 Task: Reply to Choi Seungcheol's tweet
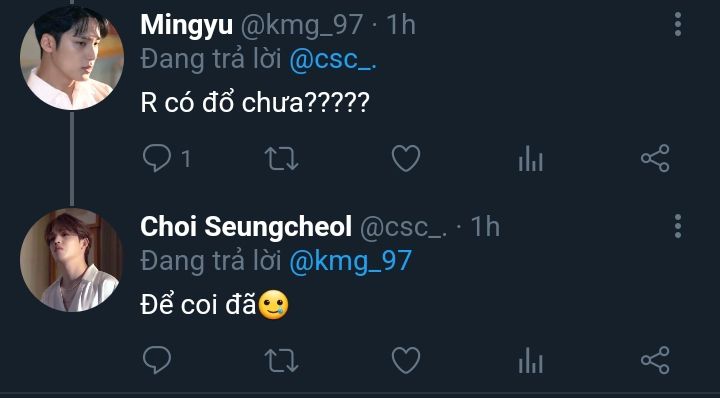[157, 360]
